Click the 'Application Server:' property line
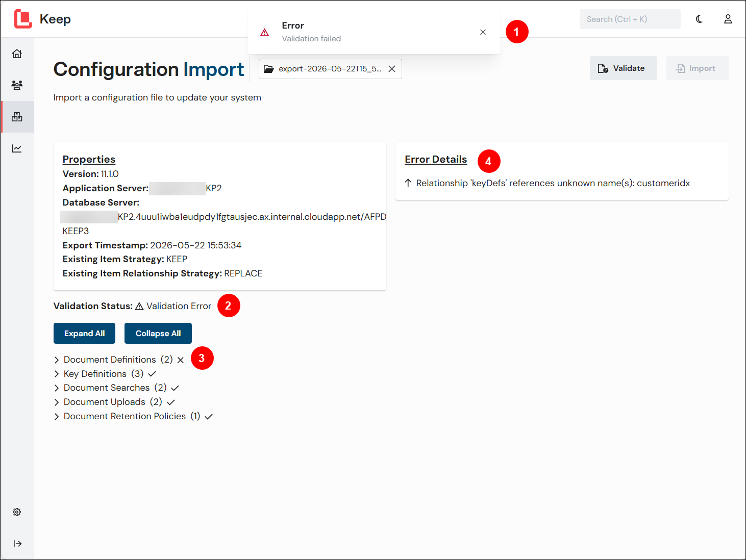 [142, 188]
